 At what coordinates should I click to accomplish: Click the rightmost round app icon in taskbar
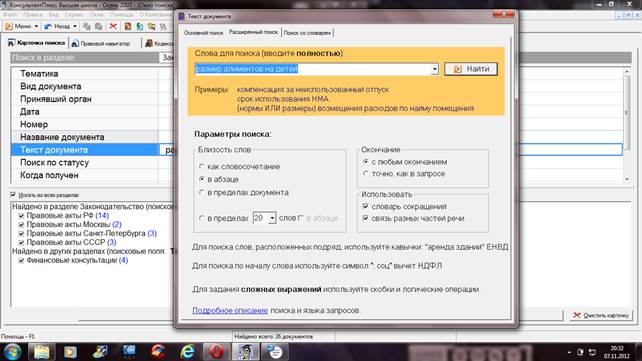275,352
